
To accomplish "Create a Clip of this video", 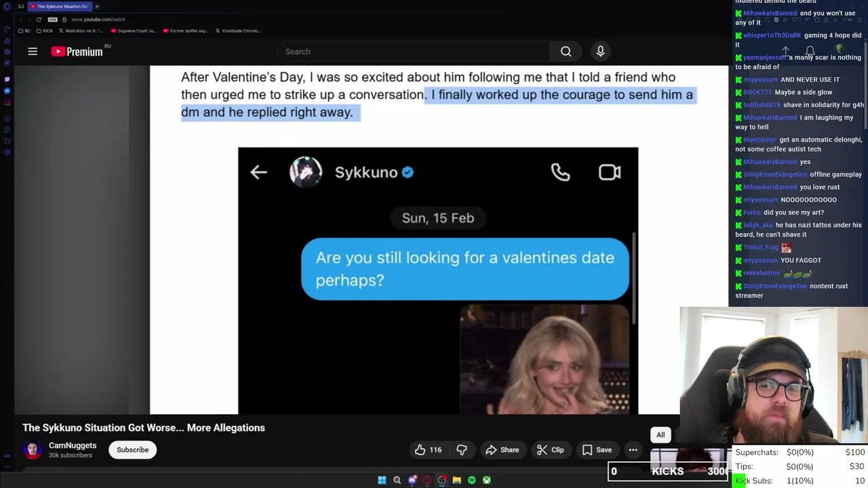I will coord(550,450).
